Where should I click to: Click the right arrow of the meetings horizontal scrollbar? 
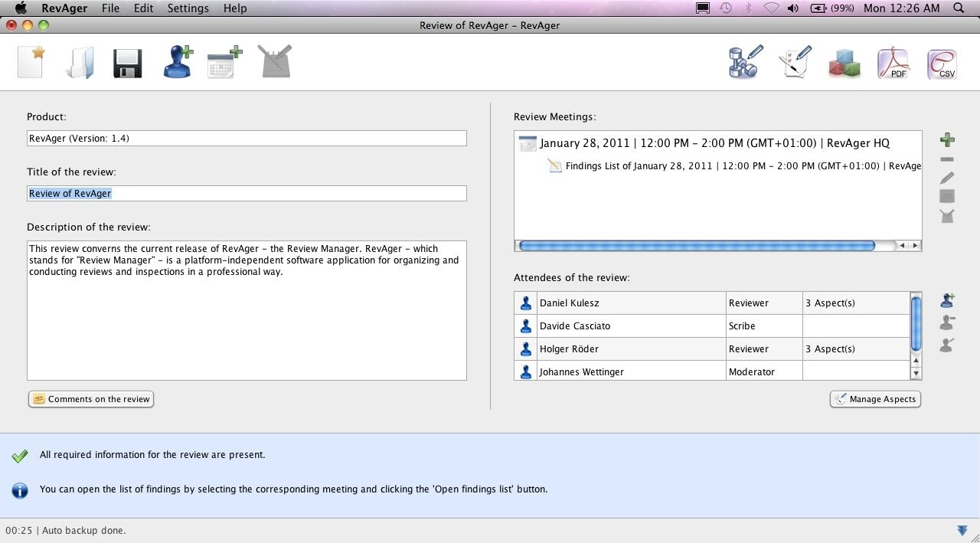point(915,246)
